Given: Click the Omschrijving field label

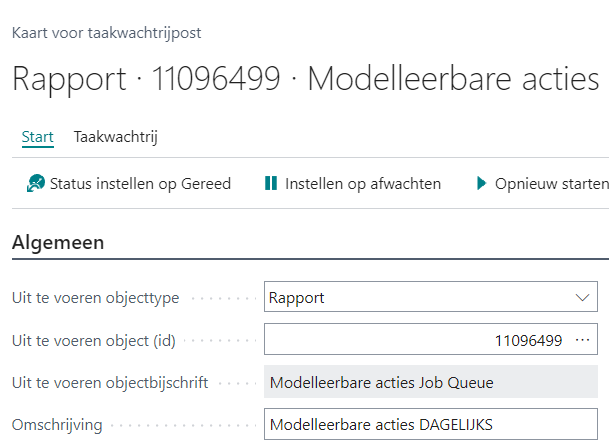Looking at the screenshot, I should [x=57, y=425].
